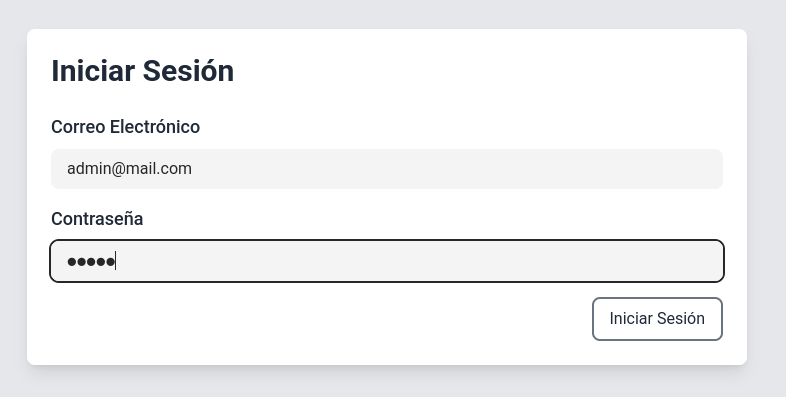Click the word Electrónico in the email label
The image size is (786, 397).
(x=155, y=127)
